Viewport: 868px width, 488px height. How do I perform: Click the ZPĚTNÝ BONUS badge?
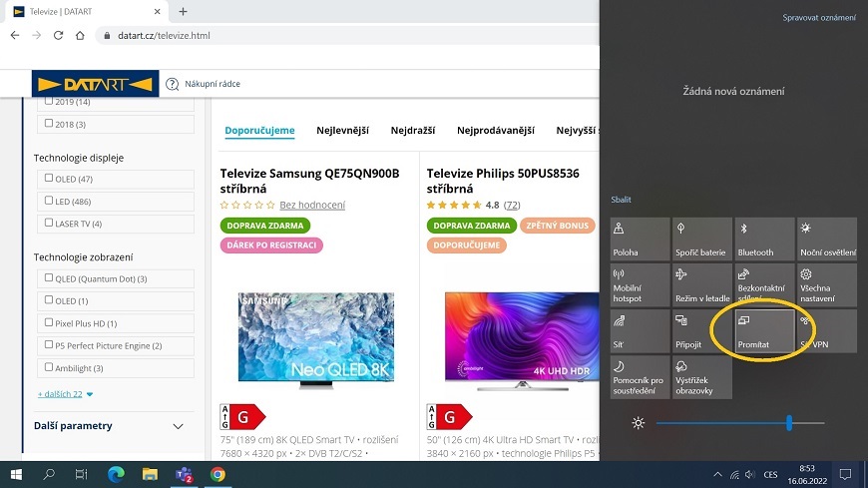tap(557, 226)
